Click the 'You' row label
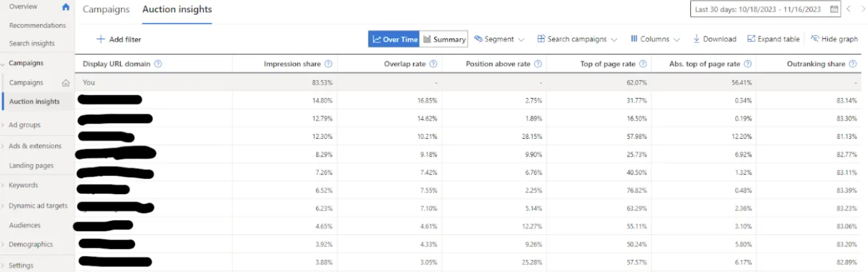868x272 pixels. tap(89, 83)
